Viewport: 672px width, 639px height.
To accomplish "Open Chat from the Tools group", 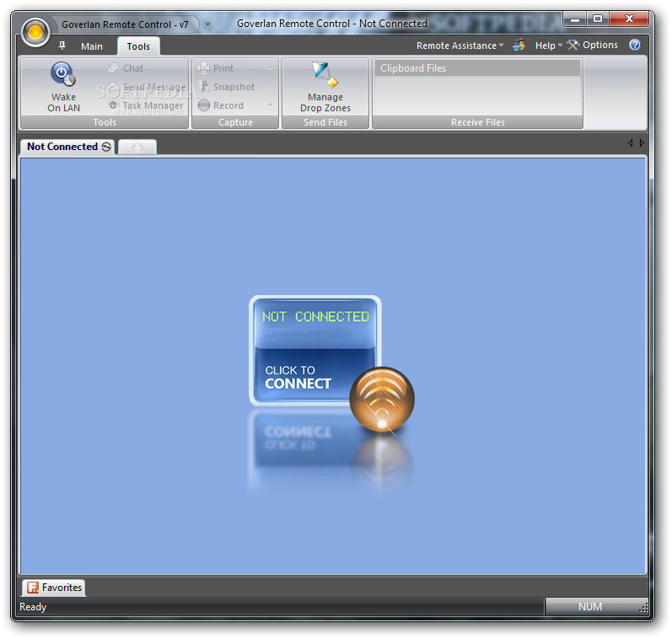I will [x=126, y=68].
